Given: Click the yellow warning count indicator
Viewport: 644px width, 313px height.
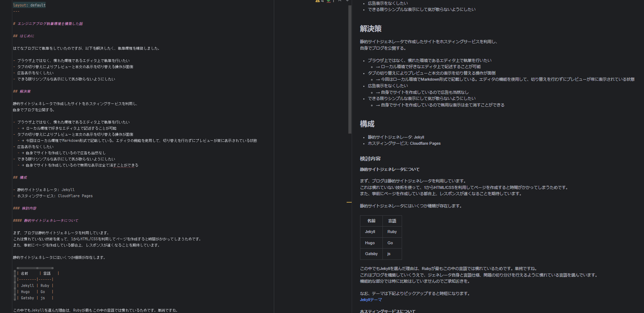Looking at the screenshot, I should click(x=319, y=1).
